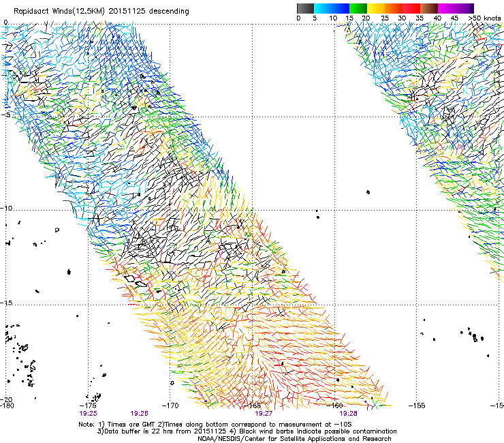Select the '-155' longitude axis label

coord(417,406)
